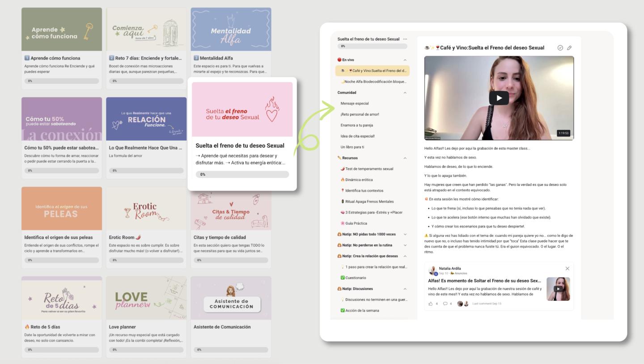The height and width of the screenshot is (364, 644).
Task: Dismiss the Natalia Ardila post card
Action: pos(567,269)
